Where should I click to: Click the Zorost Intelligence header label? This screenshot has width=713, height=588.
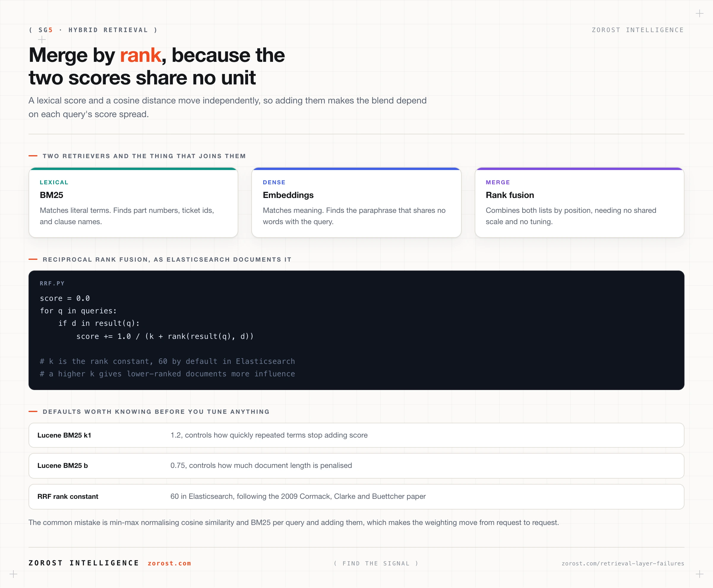tap(638, 30)
